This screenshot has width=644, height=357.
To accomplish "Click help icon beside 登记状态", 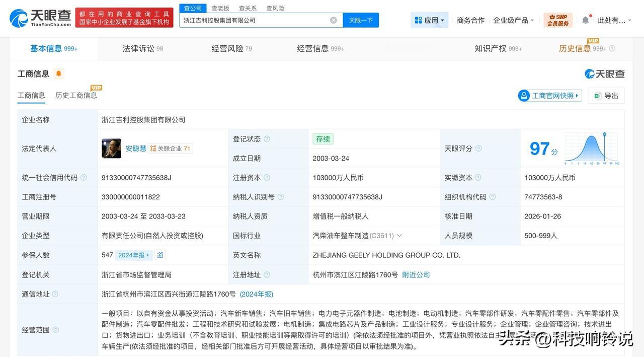I will click(x=267, y=139).
